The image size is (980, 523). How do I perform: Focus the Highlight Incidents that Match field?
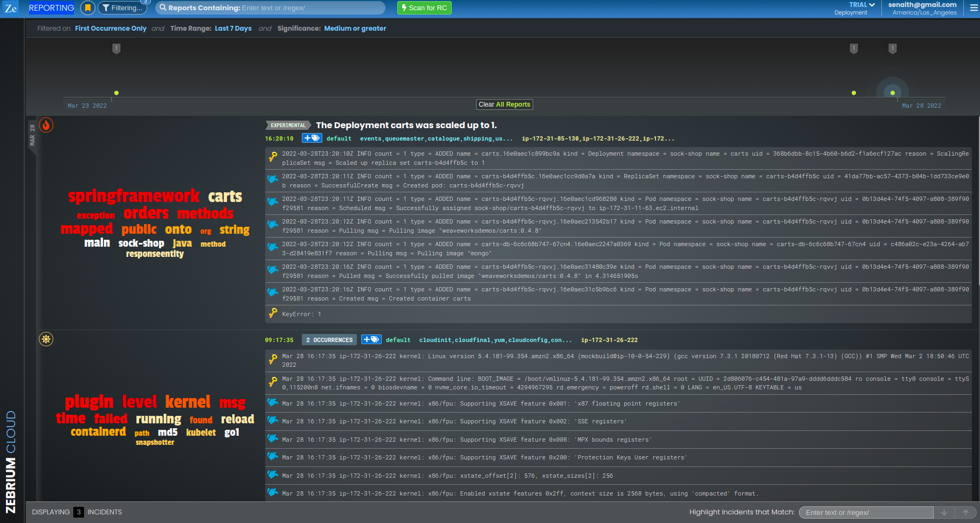[866, 512]
